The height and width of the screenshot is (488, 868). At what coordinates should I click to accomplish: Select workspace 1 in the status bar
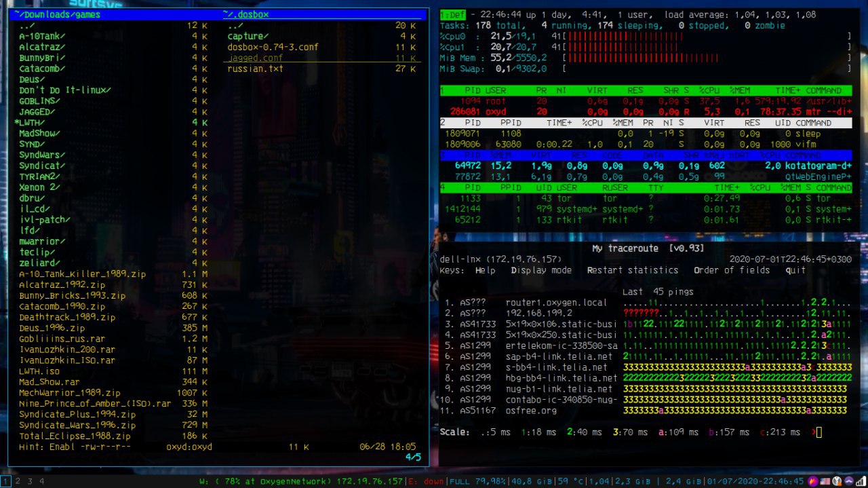pyautogui.click(x=5, y=481)
